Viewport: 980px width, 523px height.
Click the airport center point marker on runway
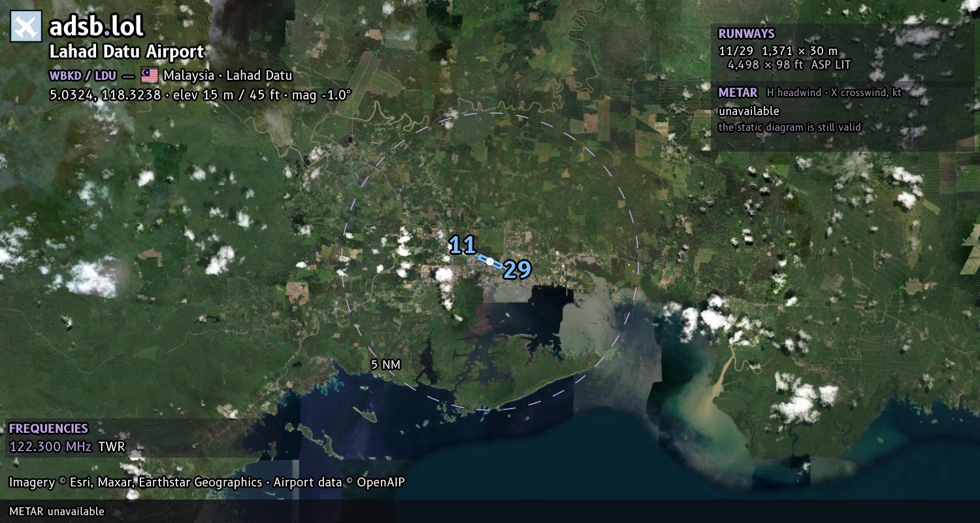(x=490, y=261)
